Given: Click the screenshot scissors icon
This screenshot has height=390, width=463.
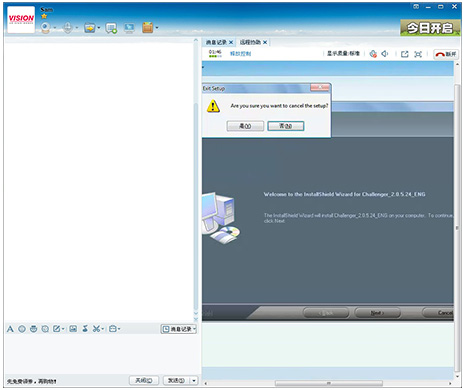Looking at the screenshot, I should (x=96, y=329).
